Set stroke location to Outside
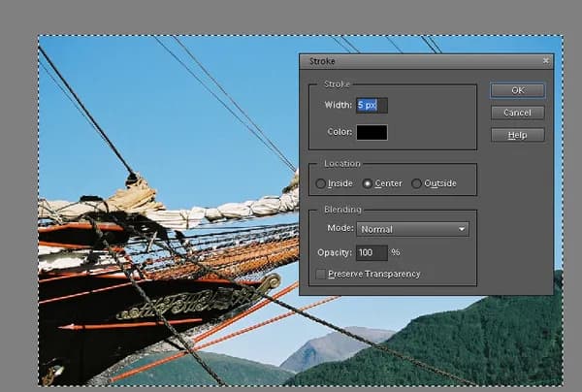 (x=417, y=183)
